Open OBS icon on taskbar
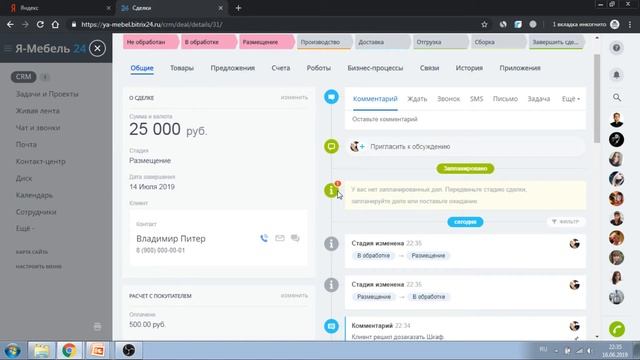 click(129, 350)
